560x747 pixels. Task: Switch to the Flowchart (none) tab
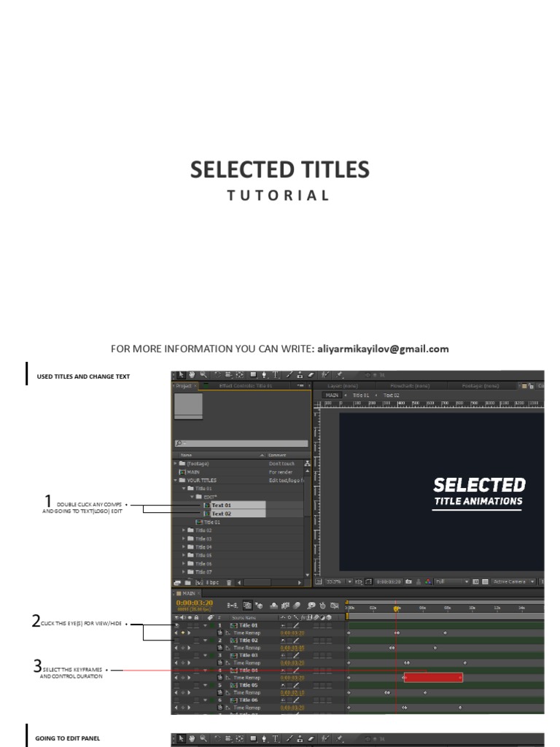pos(410,385)
